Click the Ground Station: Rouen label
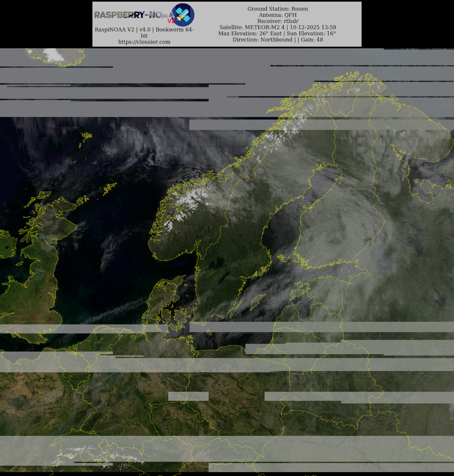 [x=278, y=9]
